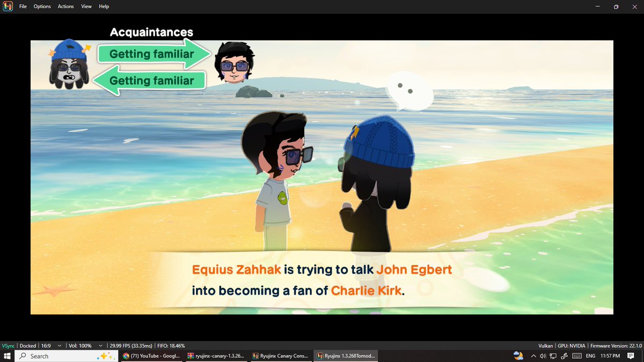644x362 pixels.
Task: Minimize the Ryujinx window
Action: pos(598,6)
